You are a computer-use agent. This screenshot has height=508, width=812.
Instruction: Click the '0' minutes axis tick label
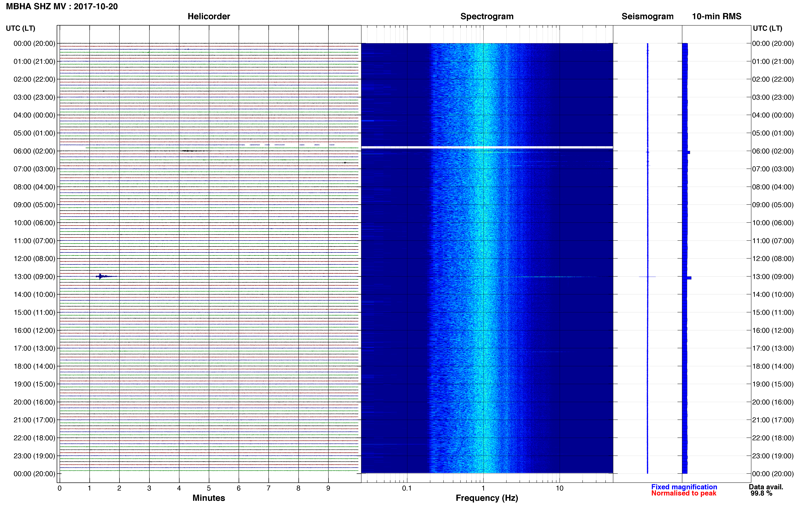(59, 488)
